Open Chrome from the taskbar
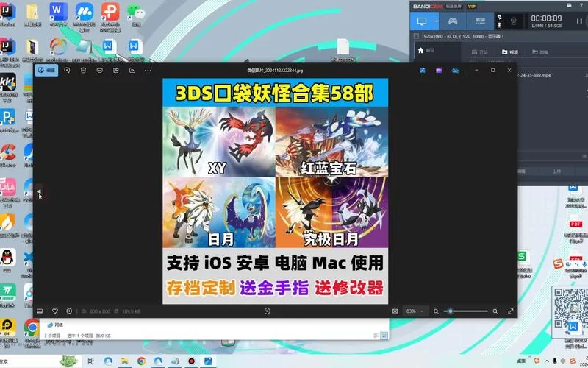 point(141,361)
